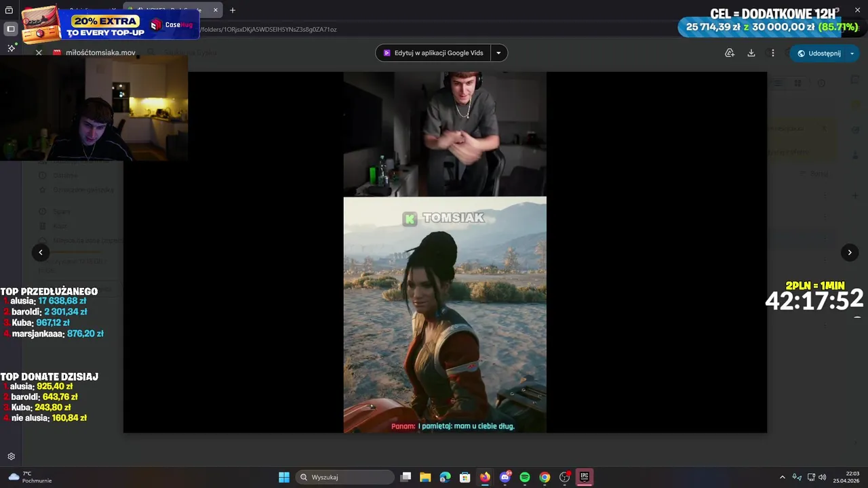
Task: Click alusia: 17 638,68 zł entry
Action: (x=45, y=301)
